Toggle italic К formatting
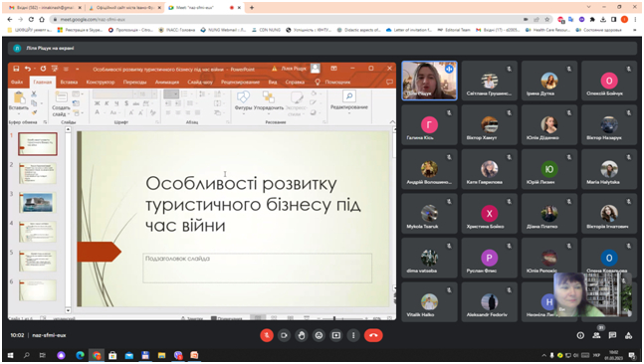The height and width of the screenshot is (364, 644). tap(107, 103)
